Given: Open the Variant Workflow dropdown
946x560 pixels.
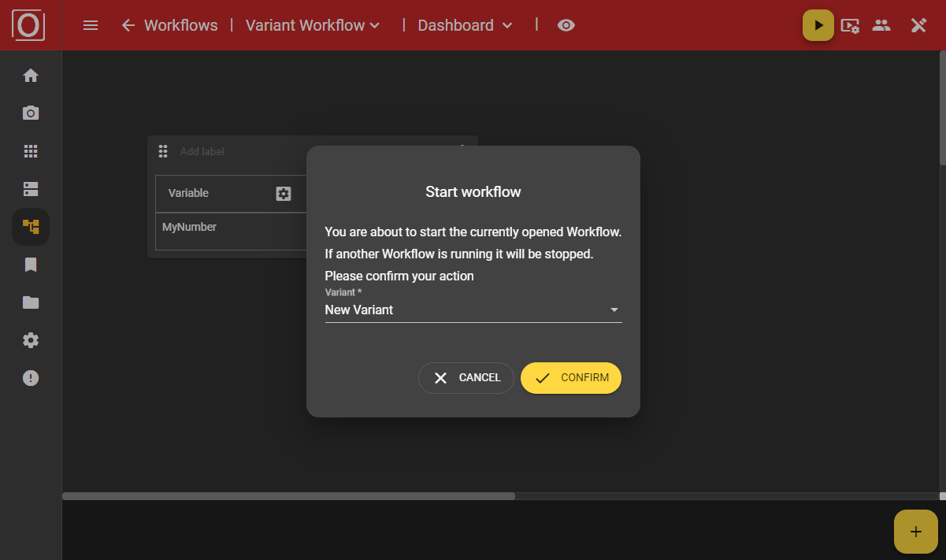Looking at the screenshot, I should [x=313, y=25].
